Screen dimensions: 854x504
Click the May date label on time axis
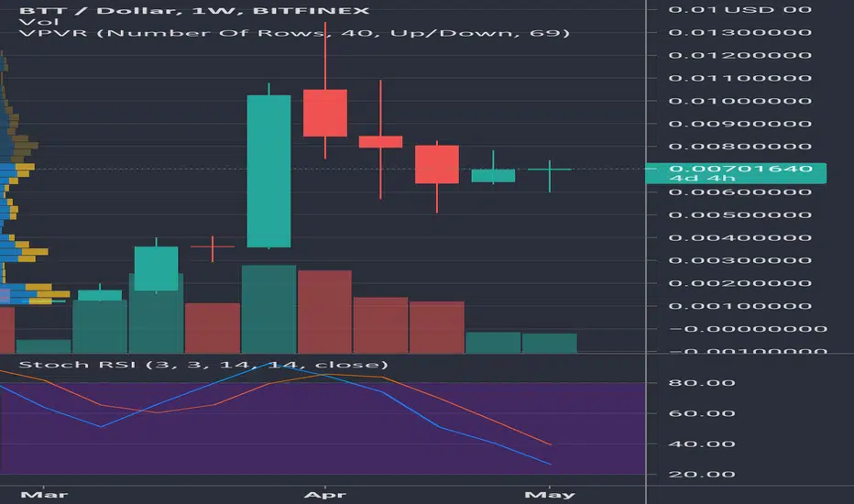[x=550, y=495]
